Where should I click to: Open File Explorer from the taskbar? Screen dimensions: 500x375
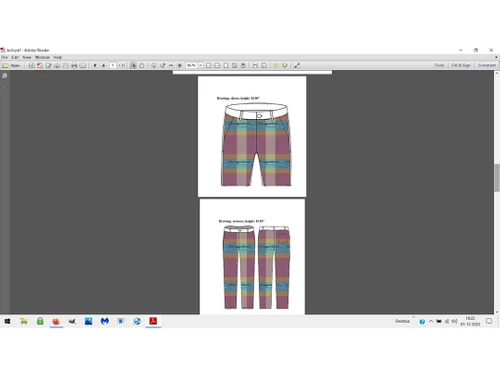[24, 321]
